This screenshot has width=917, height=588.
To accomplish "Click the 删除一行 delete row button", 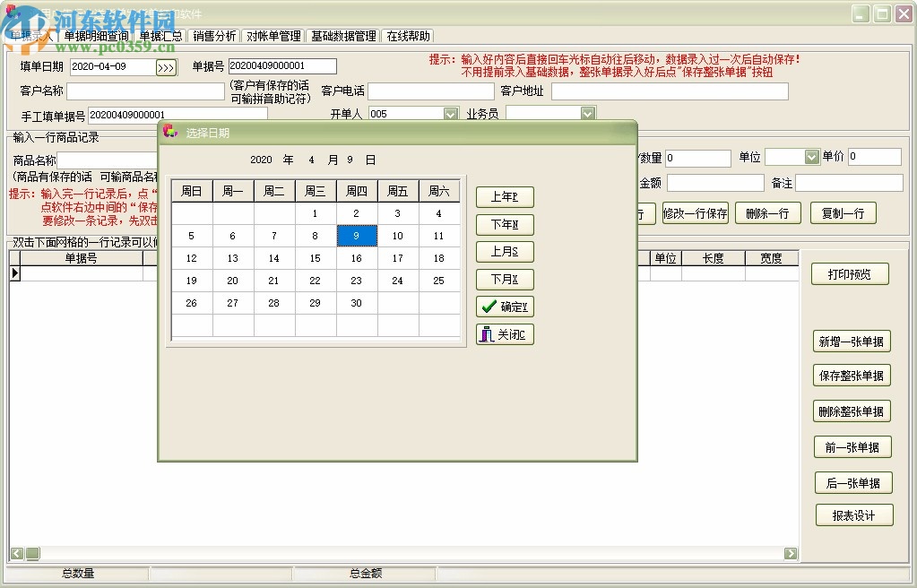I will tap(768, 214).
